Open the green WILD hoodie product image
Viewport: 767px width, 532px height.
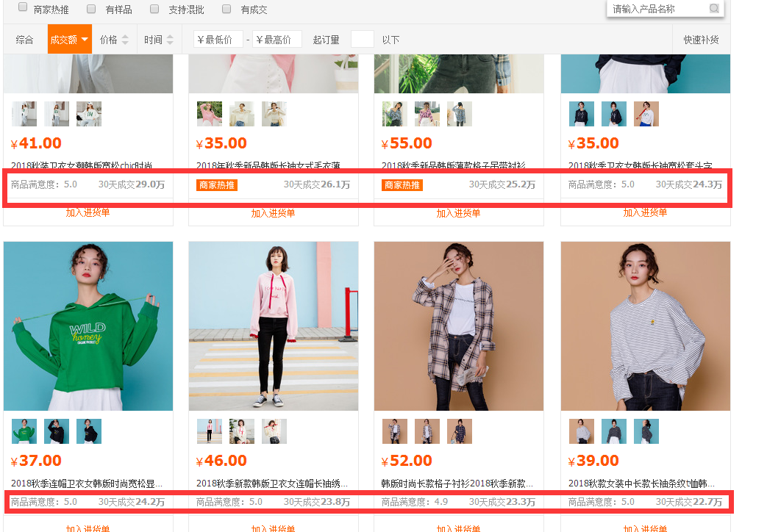(x=88, y=326)
